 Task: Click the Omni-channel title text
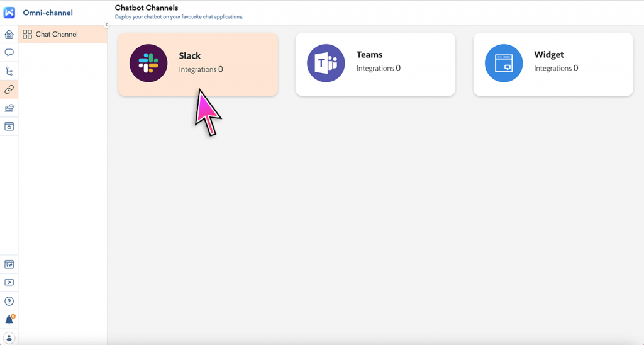[48, 13]
